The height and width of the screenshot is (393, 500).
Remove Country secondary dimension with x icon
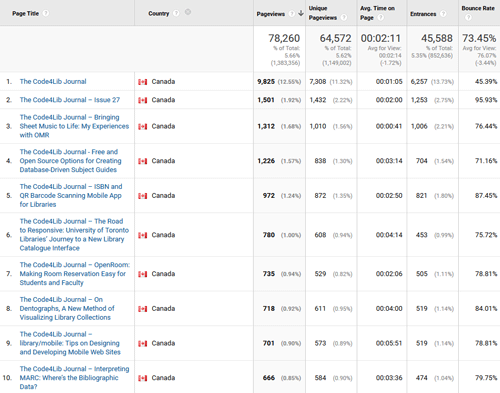[188, 12]
